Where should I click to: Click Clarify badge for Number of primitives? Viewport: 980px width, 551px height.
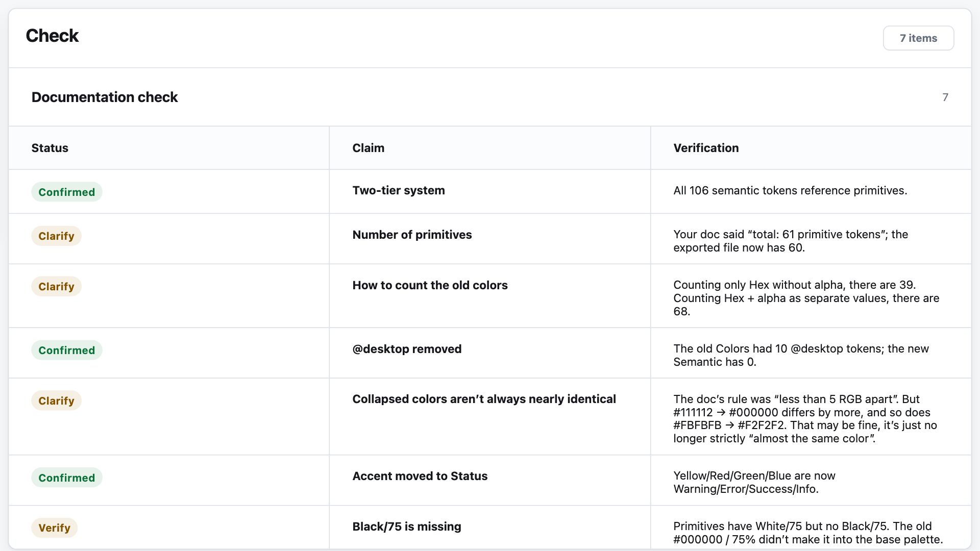click(x=56, y=236)
